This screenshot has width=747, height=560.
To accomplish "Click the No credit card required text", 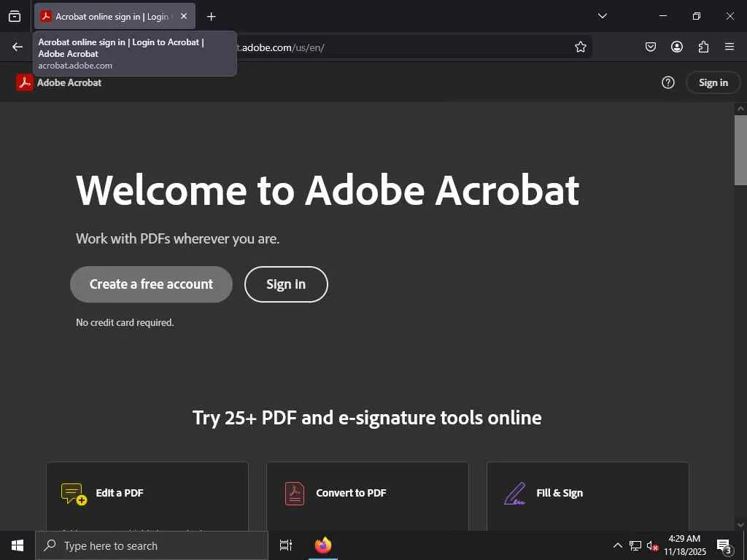I will pyautogui.click(x=125, y=322).
